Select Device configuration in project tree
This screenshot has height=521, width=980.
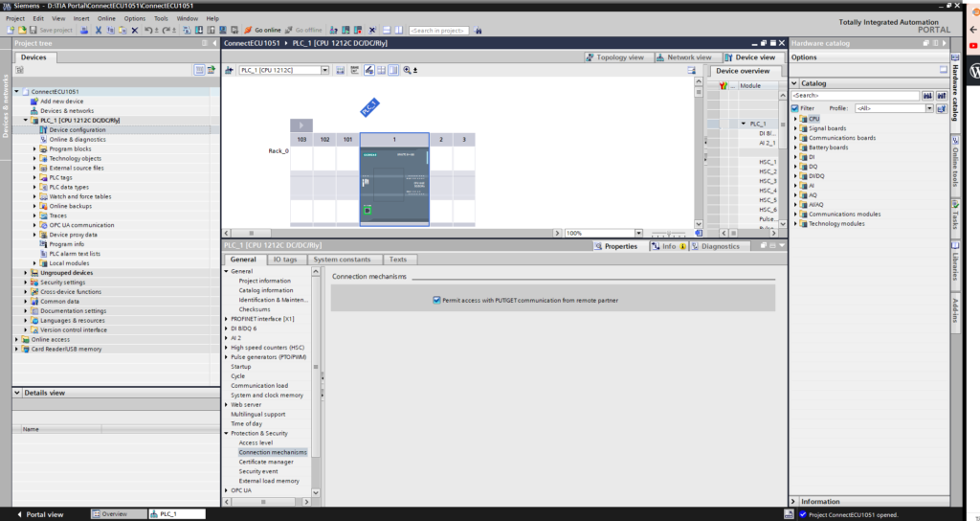click(78, 129)
